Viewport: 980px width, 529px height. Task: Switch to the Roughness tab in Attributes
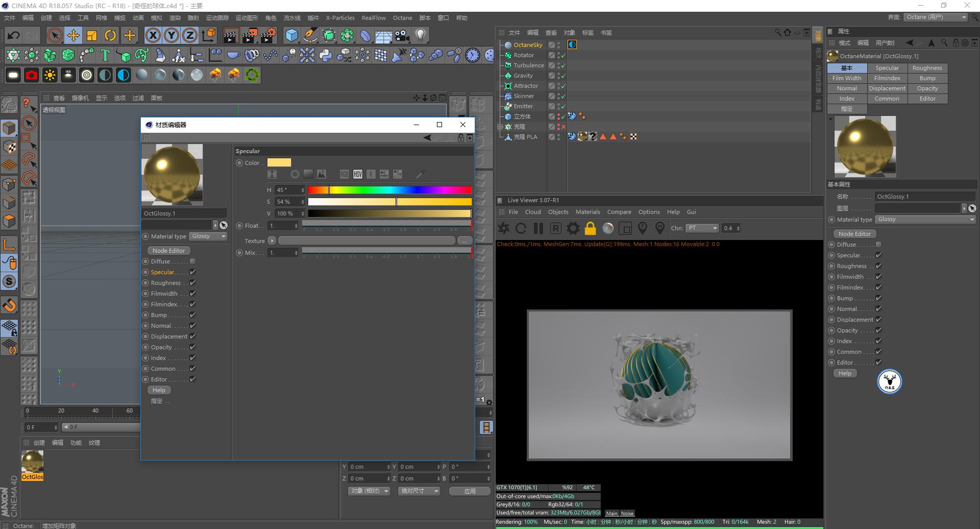927,67
